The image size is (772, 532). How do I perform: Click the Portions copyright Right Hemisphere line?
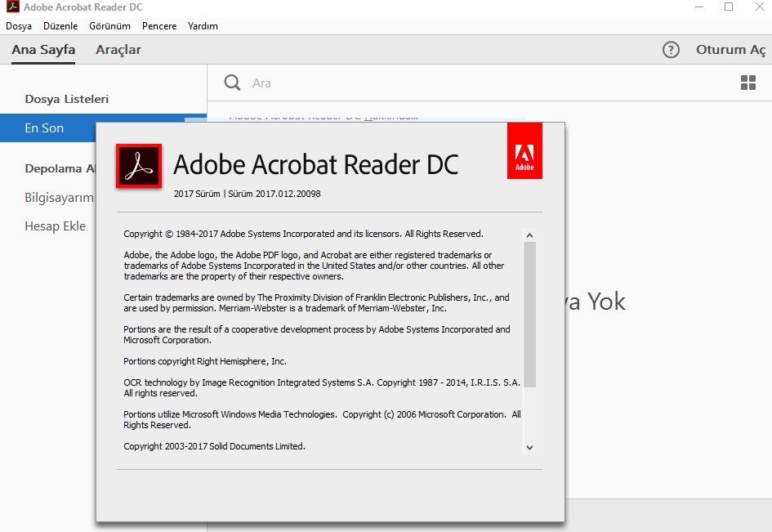pos(205,361)
